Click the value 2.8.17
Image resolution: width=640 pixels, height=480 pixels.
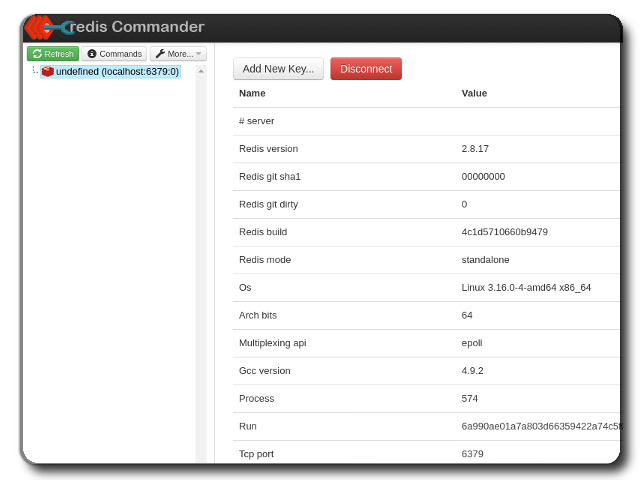point(475,149)
